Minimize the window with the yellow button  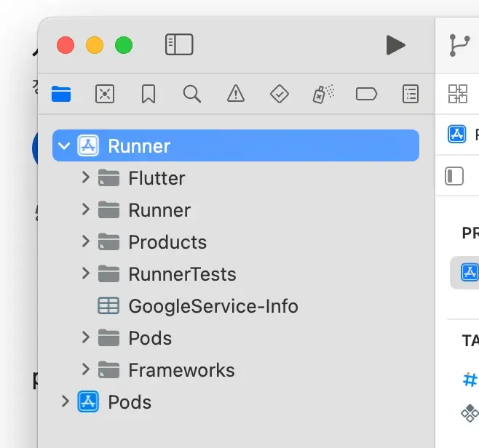click(x=95, y=45)
